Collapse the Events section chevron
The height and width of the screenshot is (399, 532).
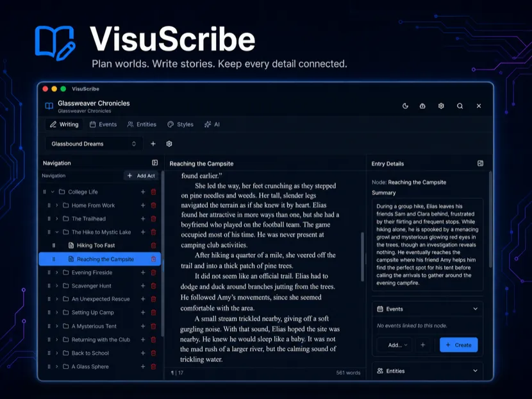point(476,309)
